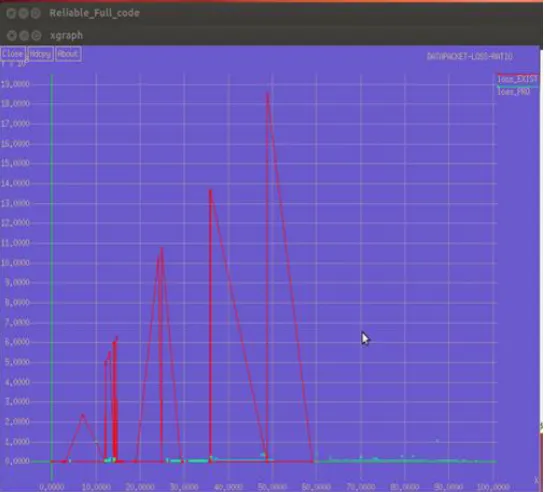Click x-axis label 20.0000
Screen dimensions: 545x492
click(140, 487)
